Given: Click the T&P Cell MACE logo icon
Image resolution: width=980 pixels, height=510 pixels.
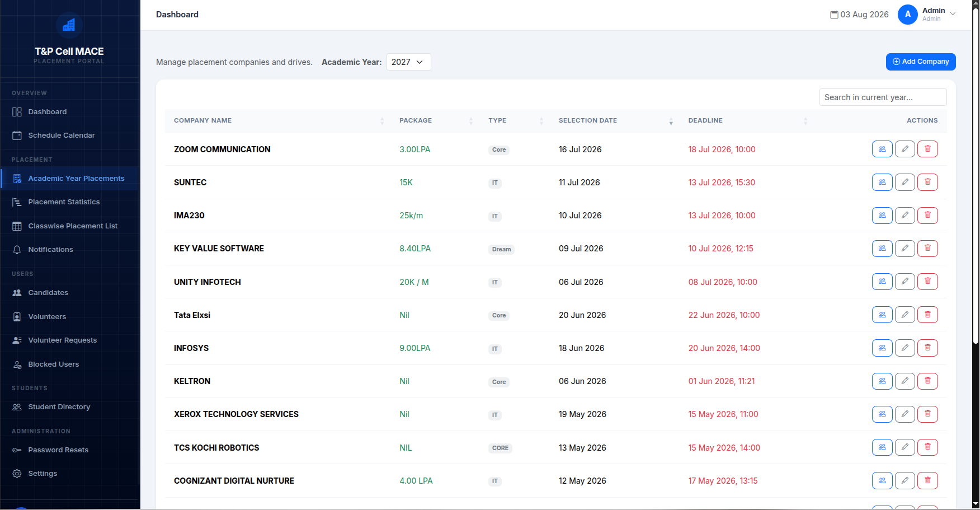Looking at the screenshot, I should point(69,25).
